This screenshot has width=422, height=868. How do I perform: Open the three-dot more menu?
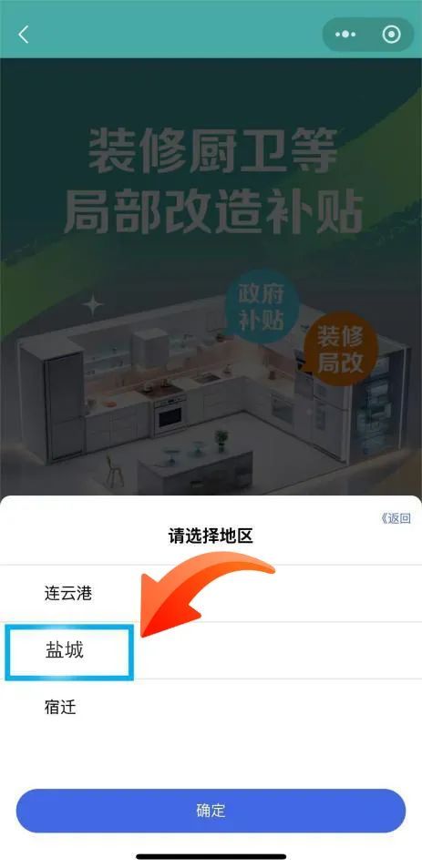(x=345, y=35)
